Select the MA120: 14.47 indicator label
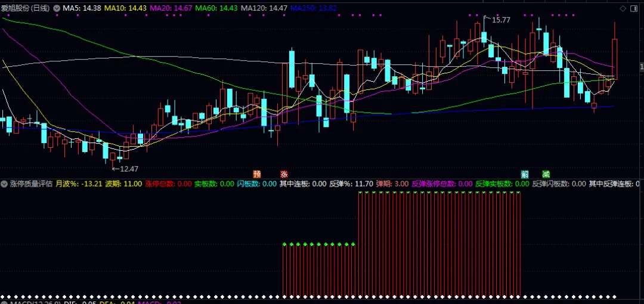The image size is (644, 304). 264,8
